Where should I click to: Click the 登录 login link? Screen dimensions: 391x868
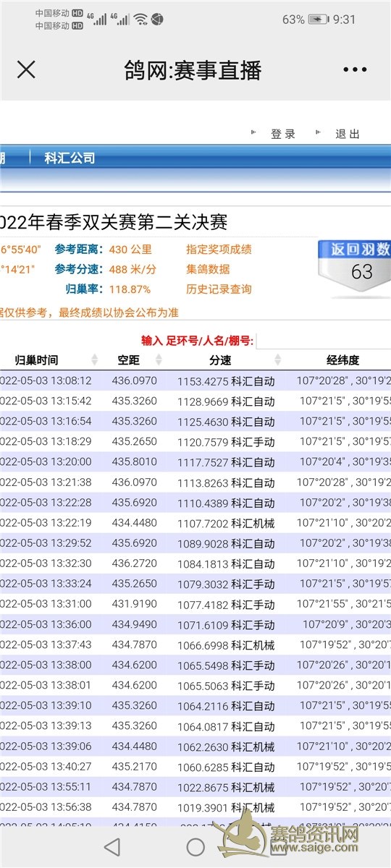(x=283, y=134)
